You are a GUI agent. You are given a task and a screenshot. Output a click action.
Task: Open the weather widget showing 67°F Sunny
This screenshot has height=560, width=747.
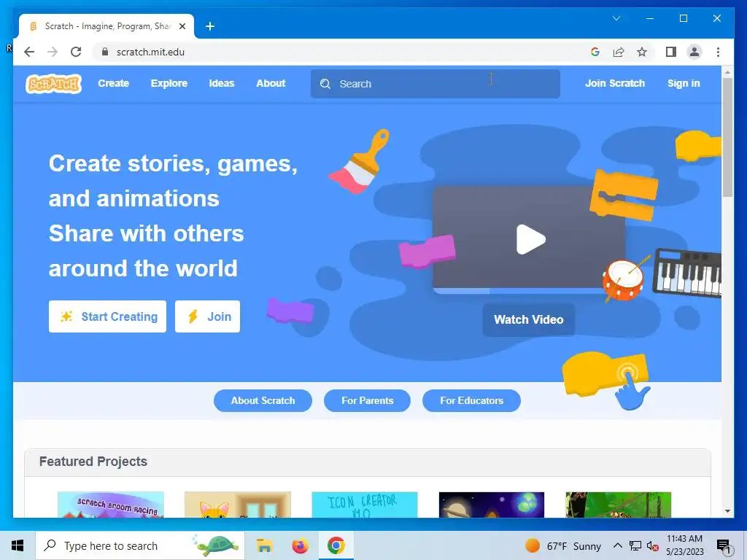coord(563,545)
